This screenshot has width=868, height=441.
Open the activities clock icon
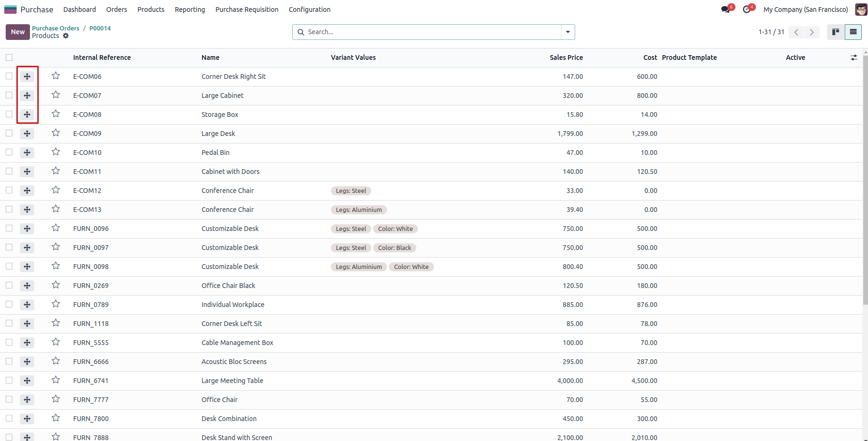tap(747, 10)
